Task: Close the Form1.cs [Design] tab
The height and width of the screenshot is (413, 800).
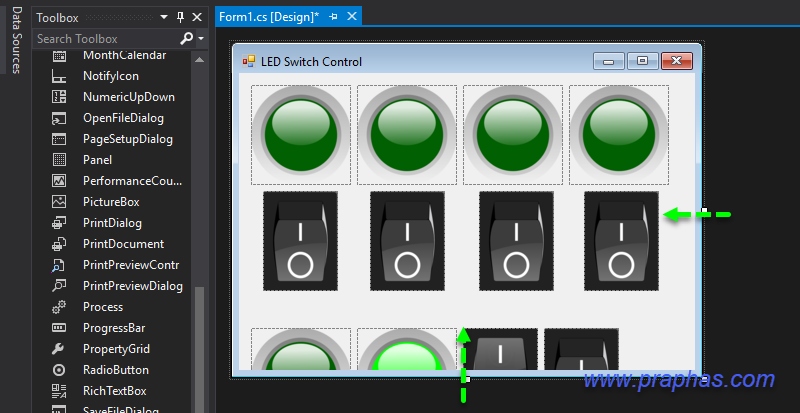Action: [x=352, y=17]
